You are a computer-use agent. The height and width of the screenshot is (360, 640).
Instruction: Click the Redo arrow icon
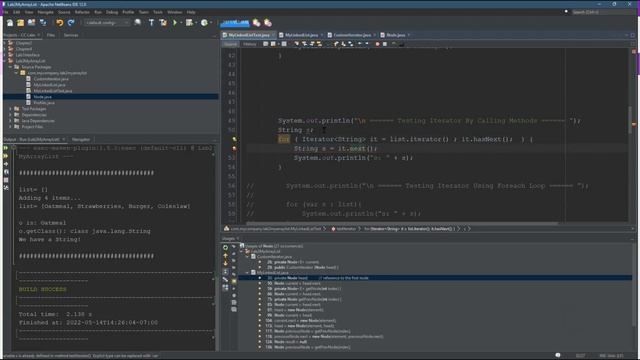pyautogui.click(x=71, y=23)
